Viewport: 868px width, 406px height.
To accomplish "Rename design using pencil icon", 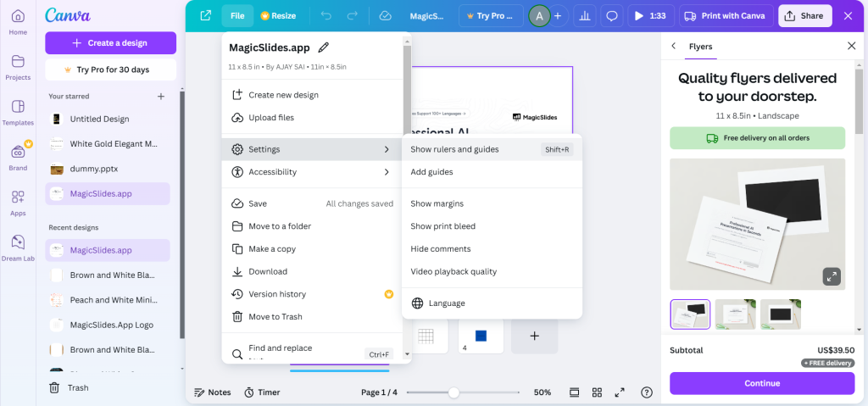I will point(324,47).
